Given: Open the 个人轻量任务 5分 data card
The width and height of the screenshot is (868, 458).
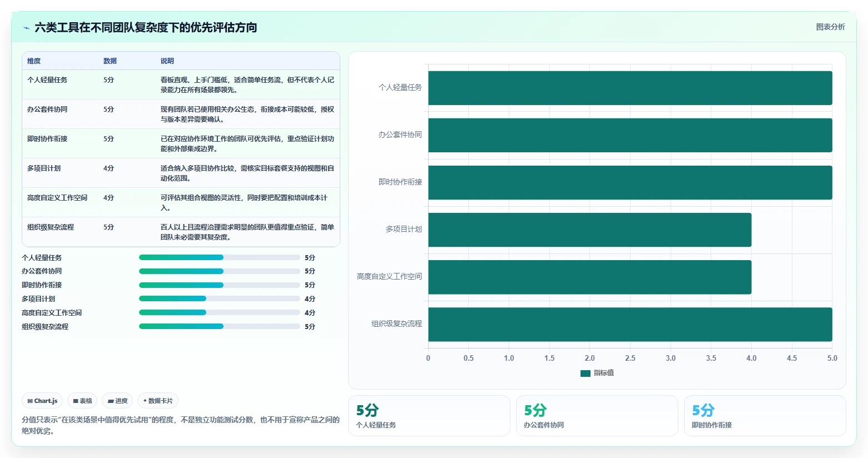Looking at the screenshot, I should coord(429,416).
